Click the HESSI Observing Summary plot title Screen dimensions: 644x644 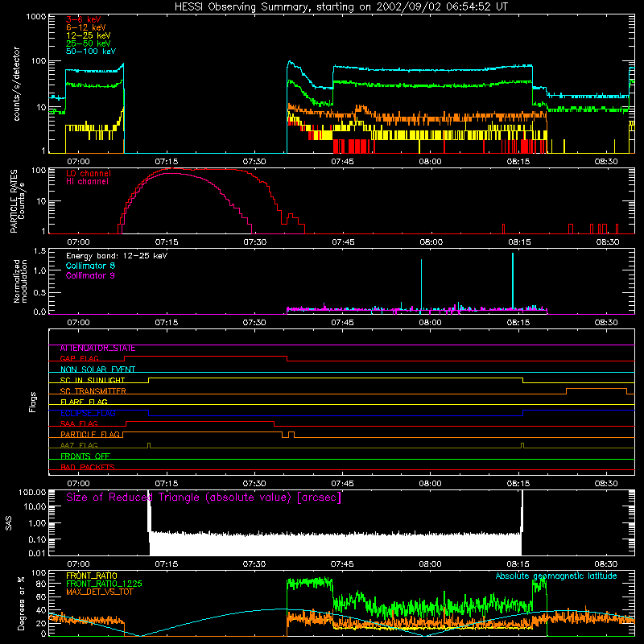pyautogui.click(x=341, y=7)
